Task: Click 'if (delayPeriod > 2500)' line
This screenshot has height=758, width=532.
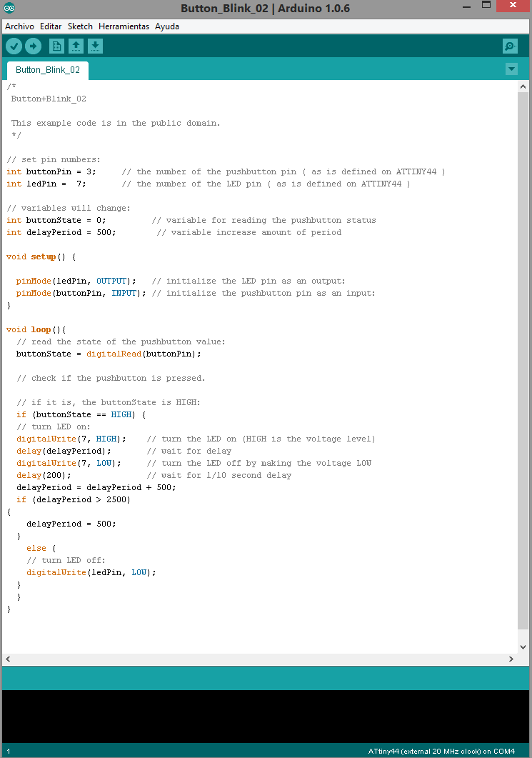Action: 74,499
